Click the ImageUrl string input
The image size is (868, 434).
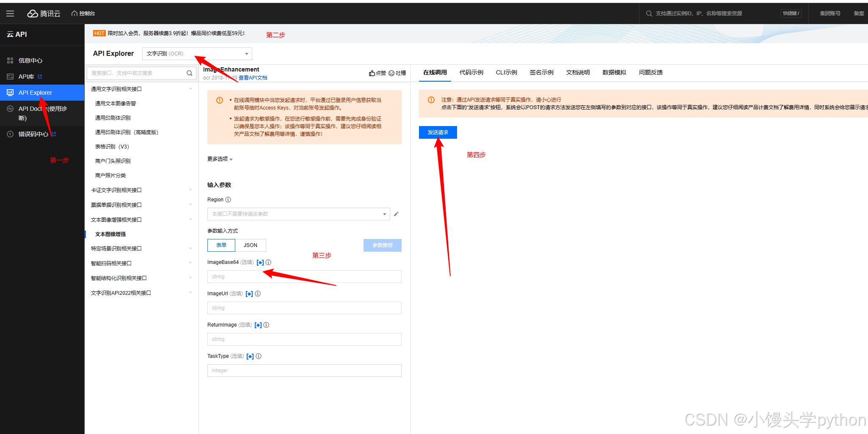click(x=304, y=308)
